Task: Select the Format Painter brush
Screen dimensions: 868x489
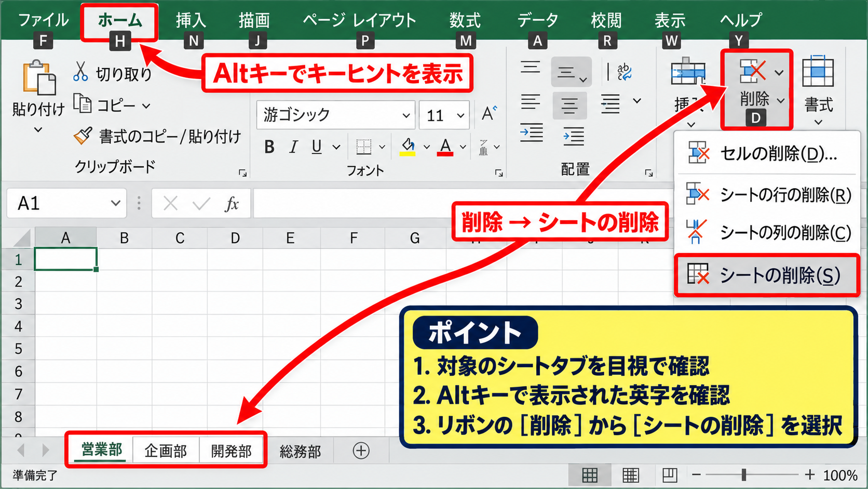Action: pyautogui.click(x=83, y=136)
